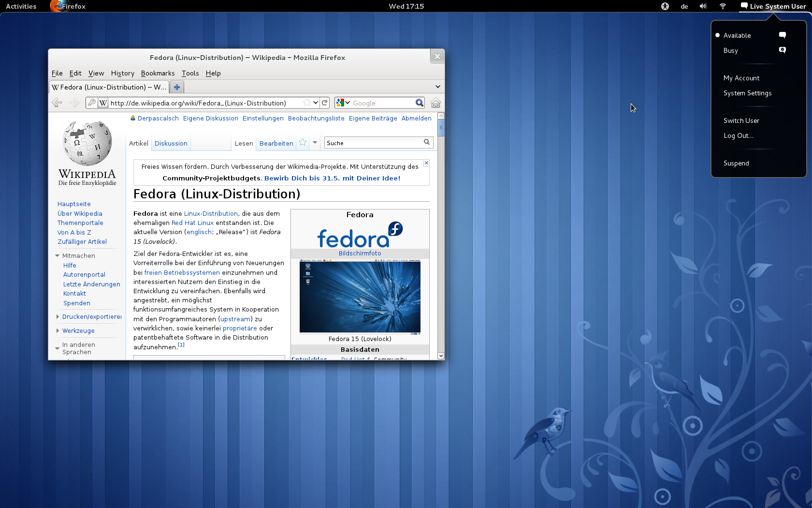Open the History menu in Firefox
Image resolution: width=812 pixels, height=508 pixels.
tap(122, 73)
